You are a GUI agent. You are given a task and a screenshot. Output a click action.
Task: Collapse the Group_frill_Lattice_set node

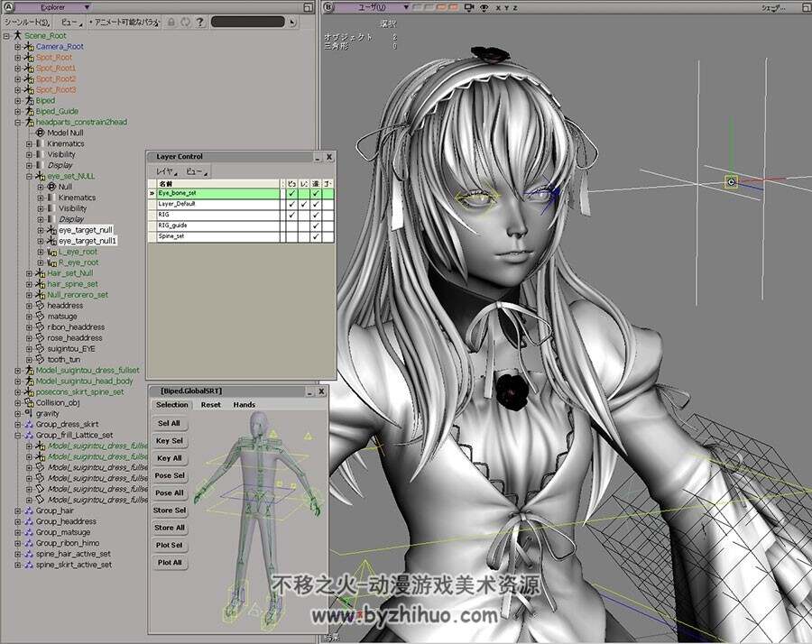(x=18, y=435)
